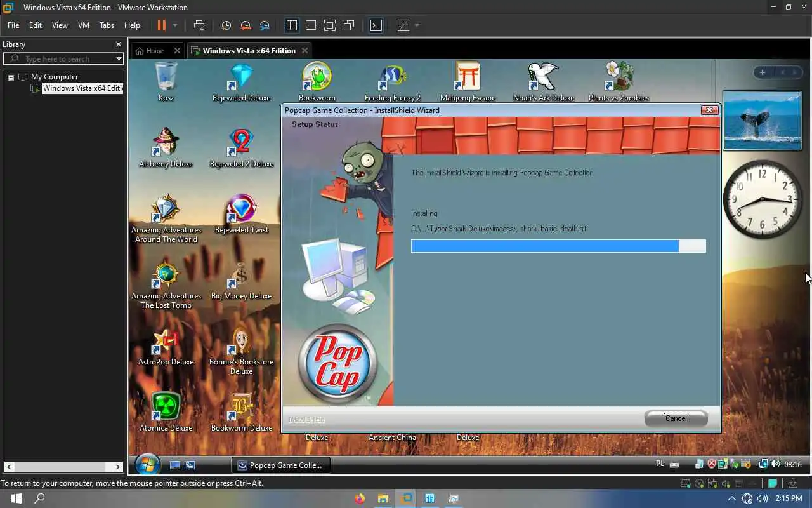
Task: Close the Library panel
Action: coord(118,44)
